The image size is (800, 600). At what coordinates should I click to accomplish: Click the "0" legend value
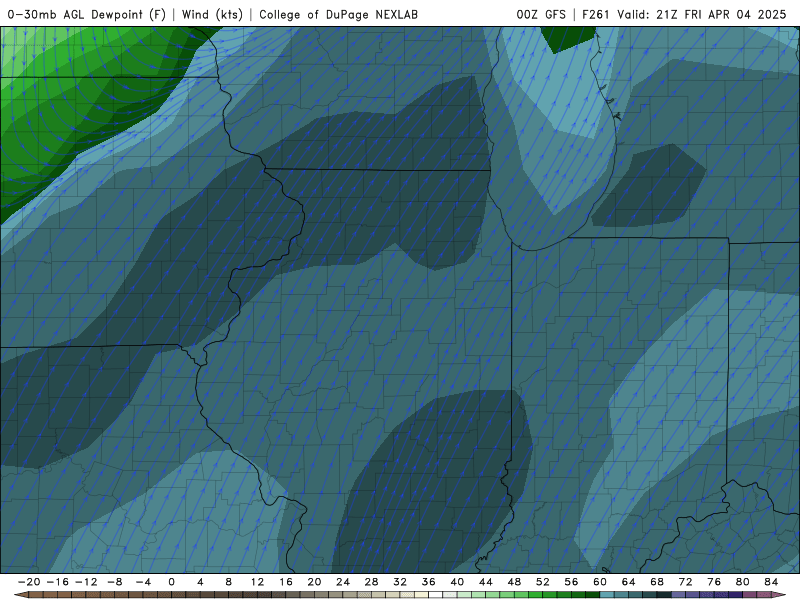[171, 582]
